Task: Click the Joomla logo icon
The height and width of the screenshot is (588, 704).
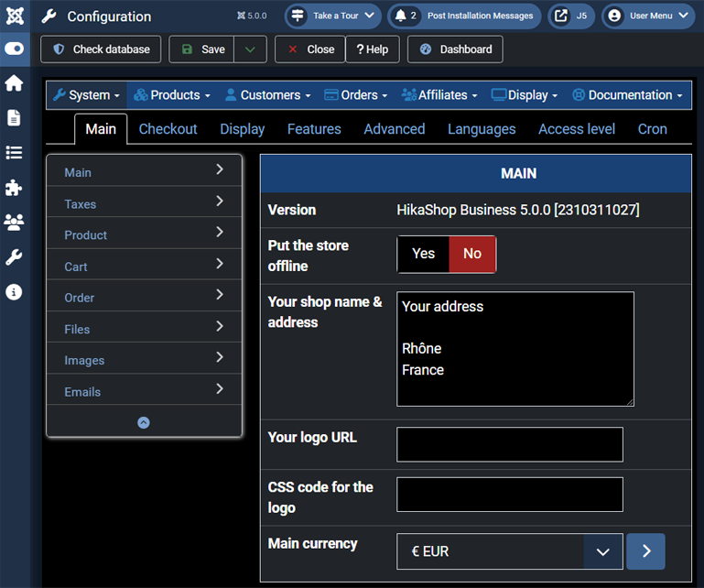Action: [15, 16]
